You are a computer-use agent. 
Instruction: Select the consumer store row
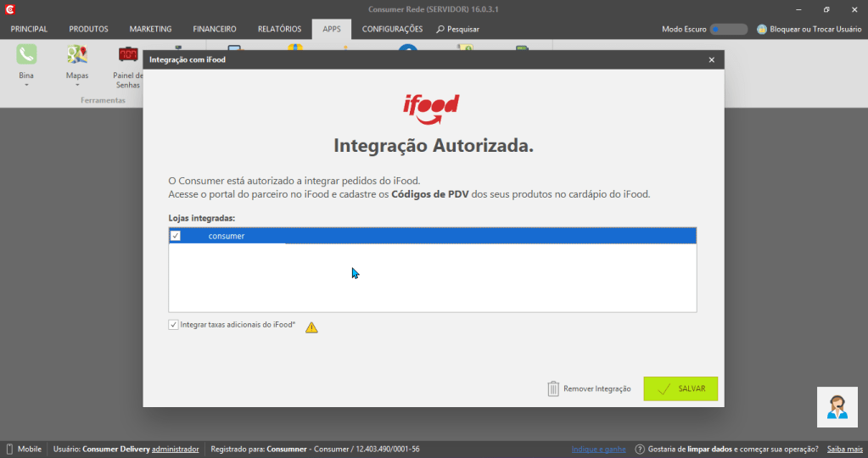click(x=433, y=236)
